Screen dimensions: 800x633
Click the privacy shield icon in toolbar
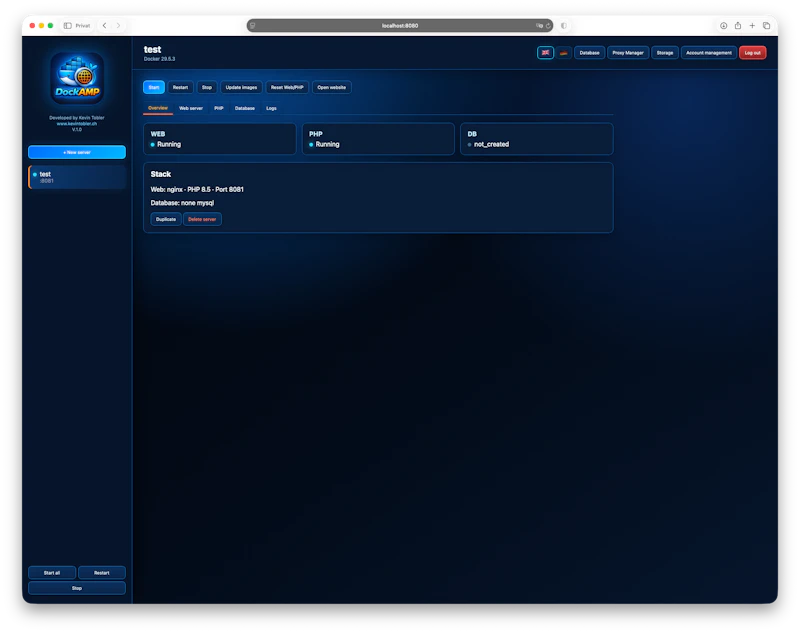pyautogui.click(x=564, y=26)
